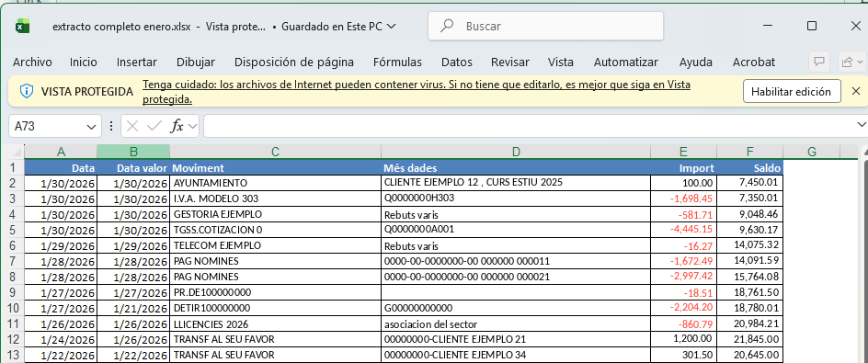Select the asociacion del sector cell
The height and width of the screenshot is (363, 868).
[x=516, y=323]
